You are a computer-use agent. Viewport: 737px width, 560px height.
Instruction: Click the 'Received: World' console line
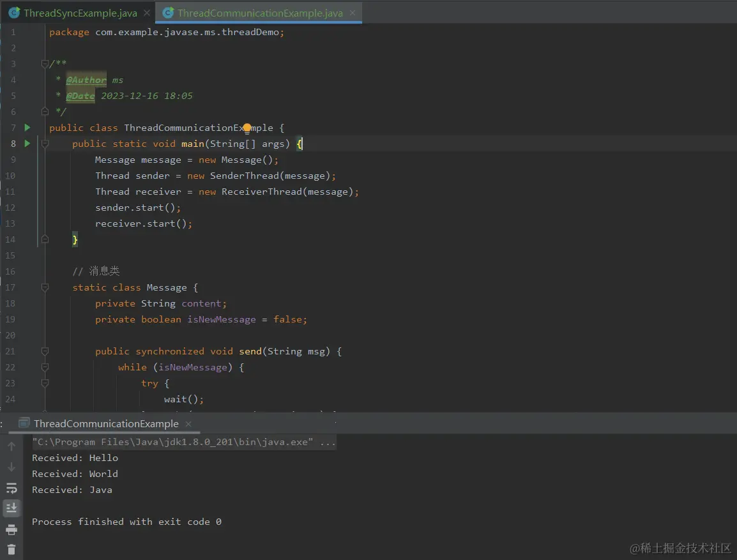pyautogui.click(x=75, y=474)
